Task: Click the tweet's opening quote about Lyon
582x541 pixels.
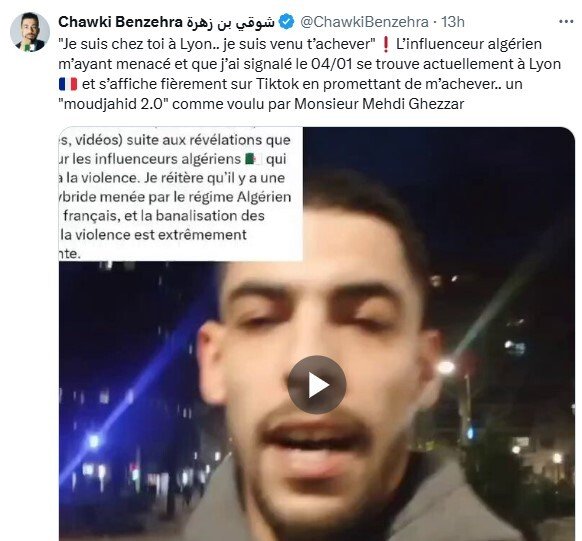Action: point(217,44)
